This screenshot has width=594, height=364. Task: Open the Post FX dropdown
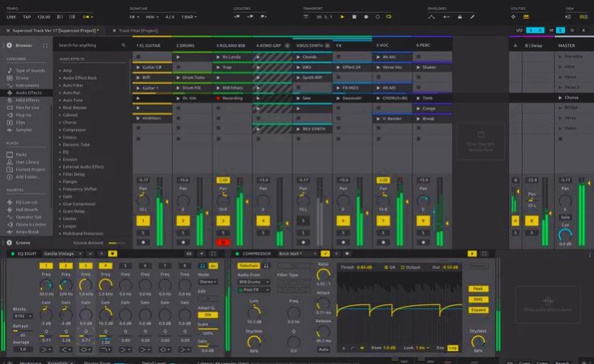point(254,290)
